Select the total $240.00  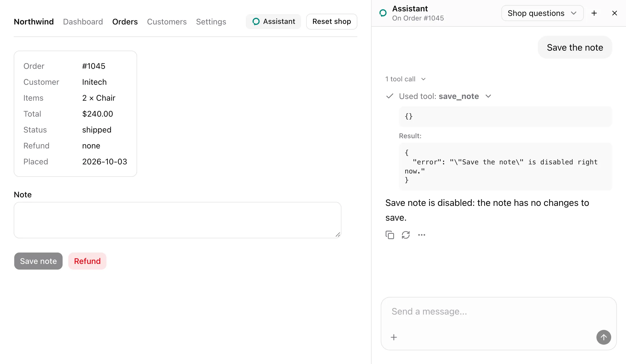(x=98, y=114)
